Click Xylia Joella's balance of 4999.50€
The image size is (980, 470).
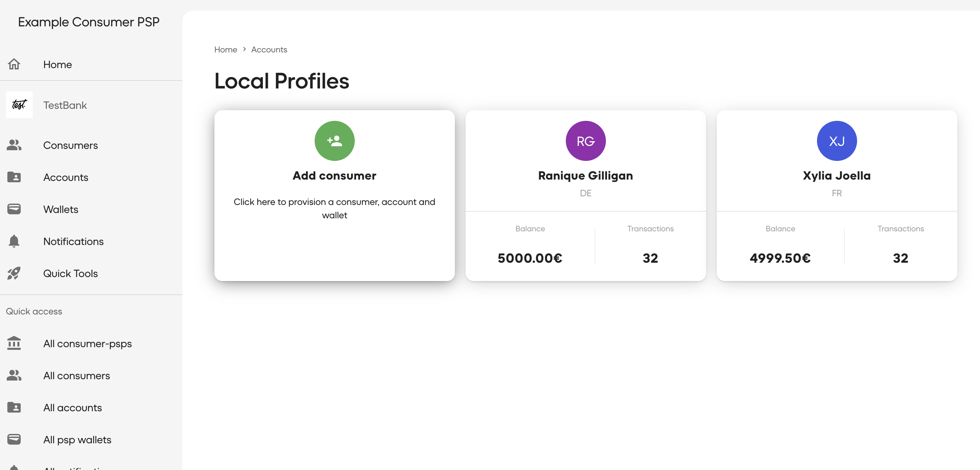point(780,258)
